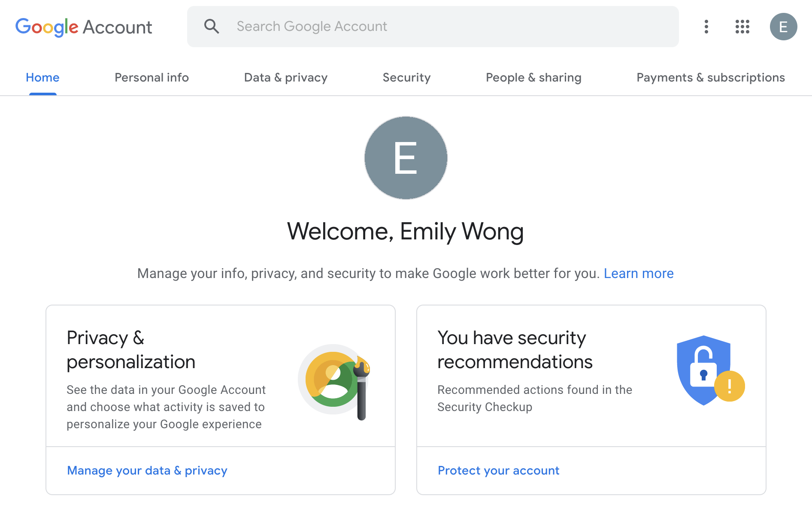The image size is (812, 508).
Task: Click the large profile picture circle
Action: point(405,157)
